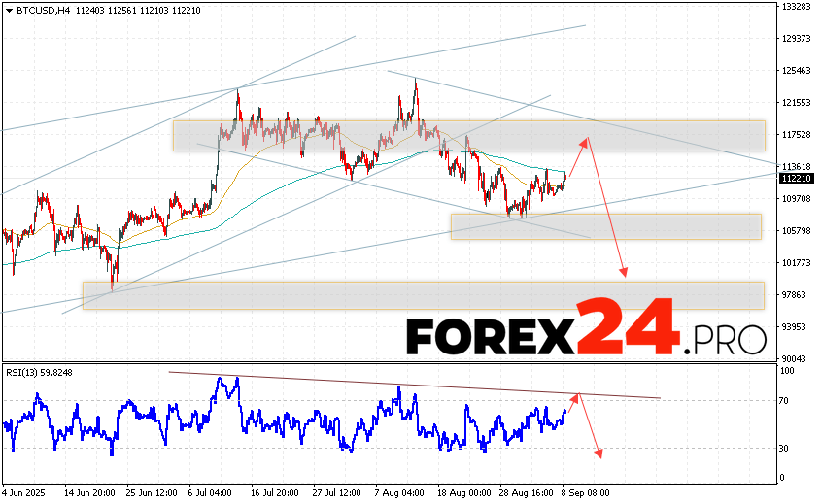Select the current price tag 112210
821x504 pixels.
(x=796, y=178)
